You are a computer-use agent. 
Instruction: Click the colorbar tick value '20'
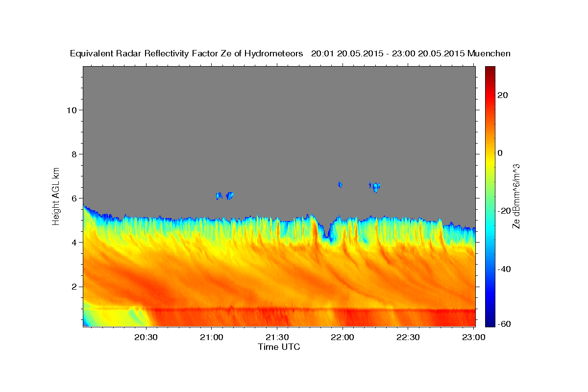tap(503, 95)
